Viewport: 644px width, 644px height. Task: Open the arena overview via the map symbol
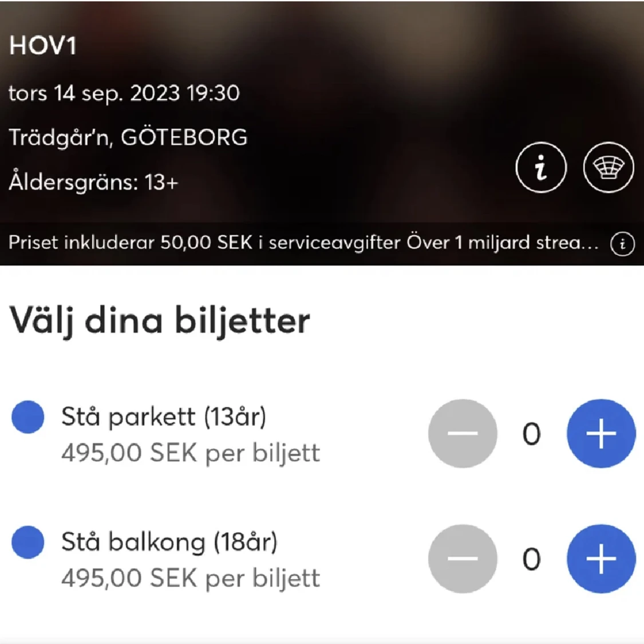[608, 167]
